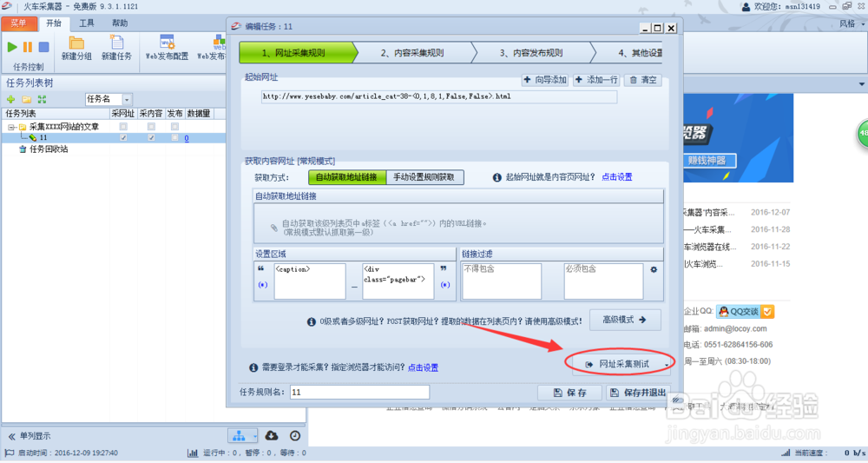Open Web发布配置 in the ribbon

167,48
